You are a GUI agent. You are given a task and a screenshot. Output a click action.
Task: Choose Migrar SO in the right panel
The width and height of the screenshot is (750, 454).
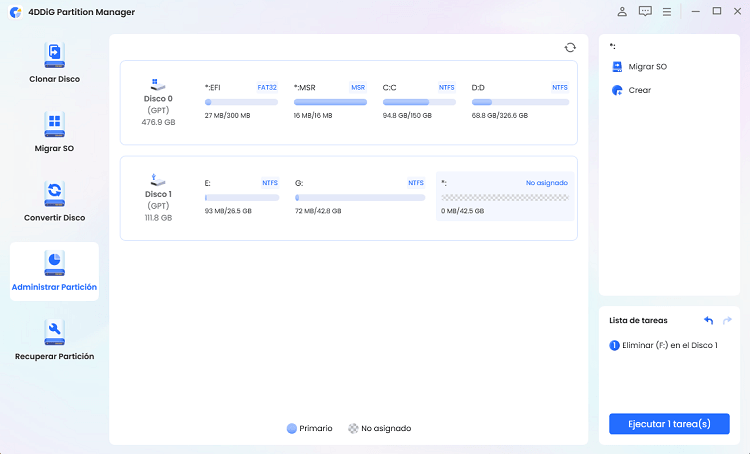tap(647, 67)
